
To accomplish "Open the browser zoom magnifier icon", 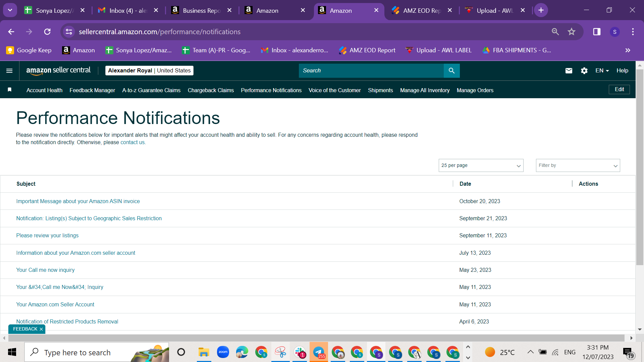I will click(555, 32).
